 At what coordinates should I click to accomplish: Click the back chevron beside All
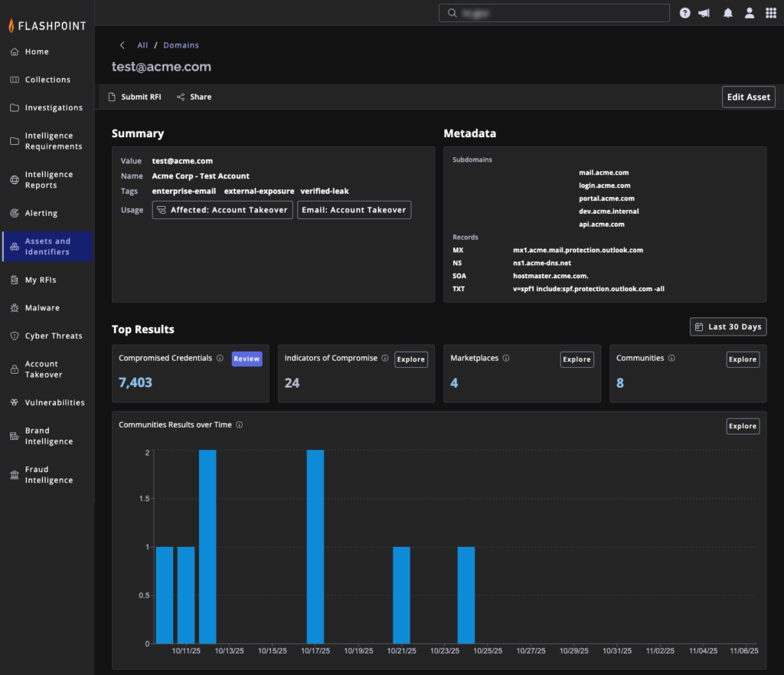[x=122, y=45]
